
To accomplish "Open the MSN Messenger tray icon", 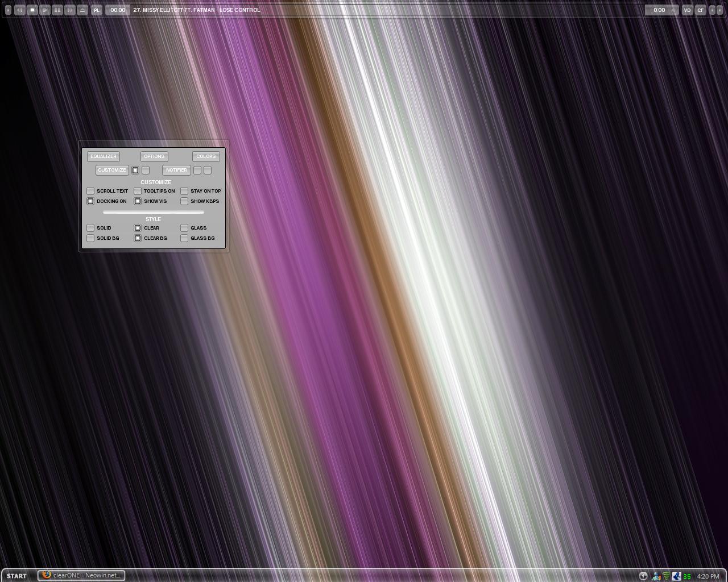I will point(656,576).
